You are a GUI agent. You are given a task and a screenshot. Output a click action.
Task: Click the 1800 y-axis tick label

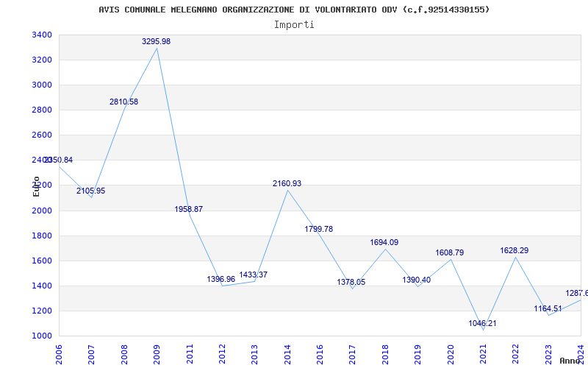[x=42, y=236]
